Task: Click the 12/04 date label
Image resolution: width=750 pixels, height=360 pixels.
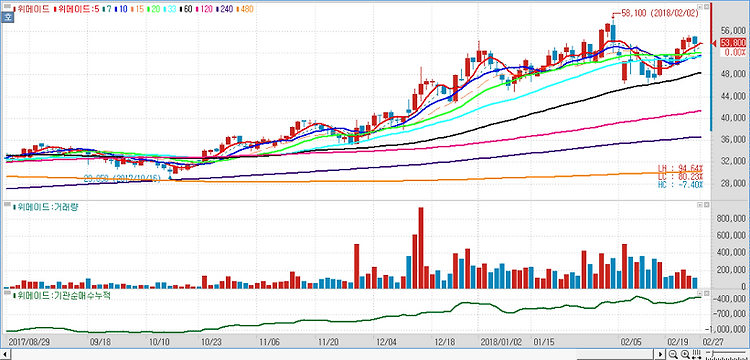Action: pyautogui.click(x=386, y=342)
